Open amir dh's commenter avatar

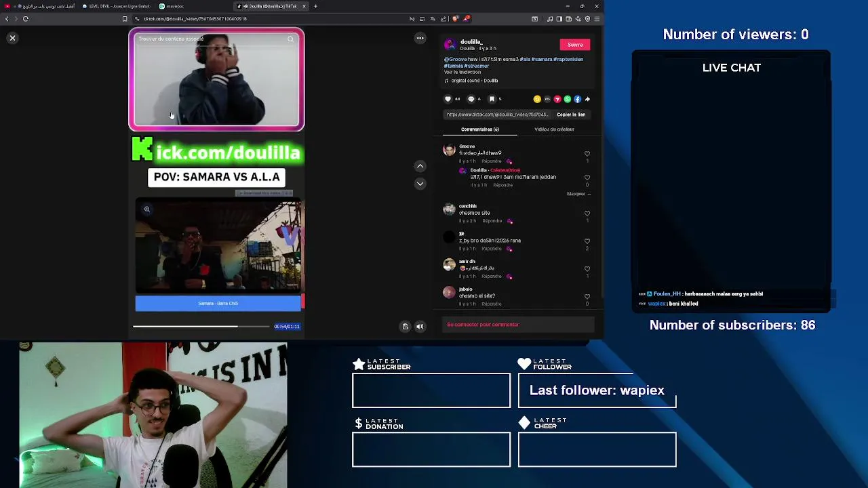click(450, 265)
